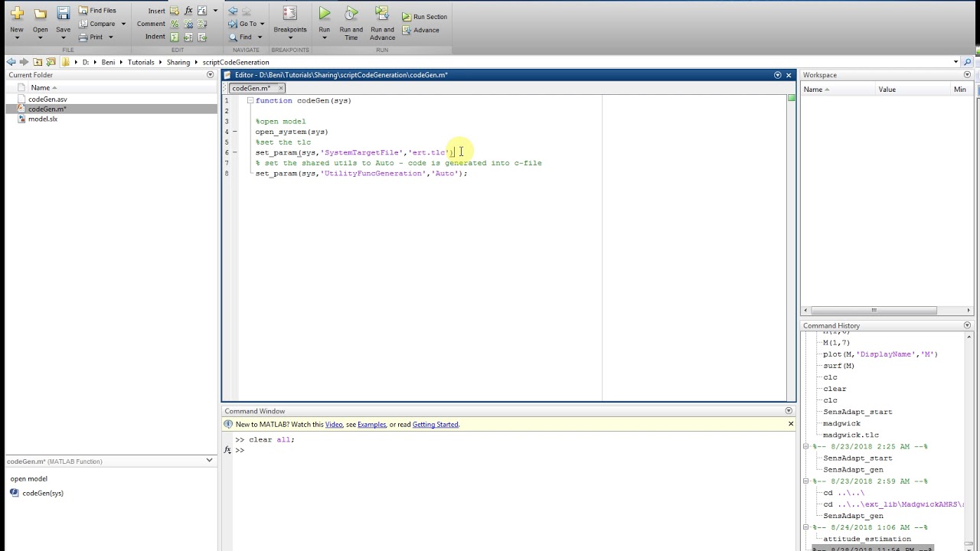Click the Compare tool
The height and width of the screenshot is (551, 980).
(96, 24)
